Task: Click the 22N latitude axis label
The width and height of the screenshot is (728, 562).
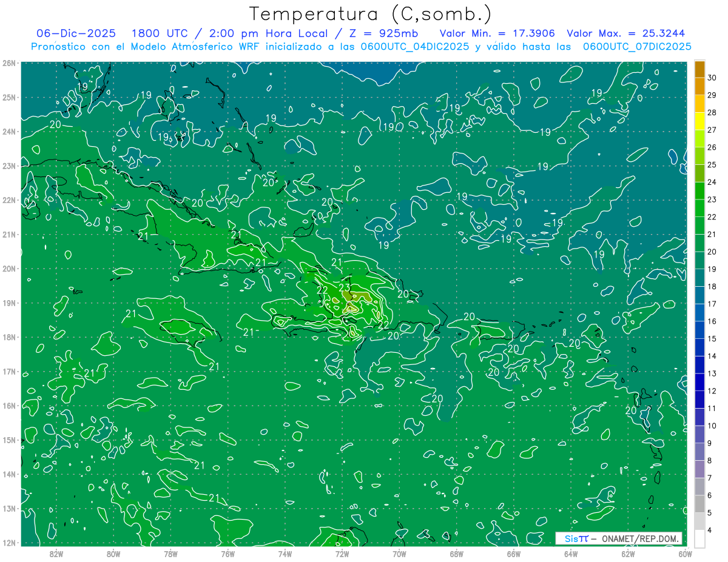Action: coord(9,200)
